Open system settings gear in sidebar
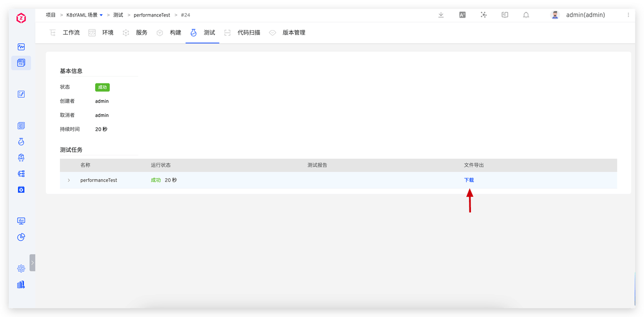 coord(21,268)
